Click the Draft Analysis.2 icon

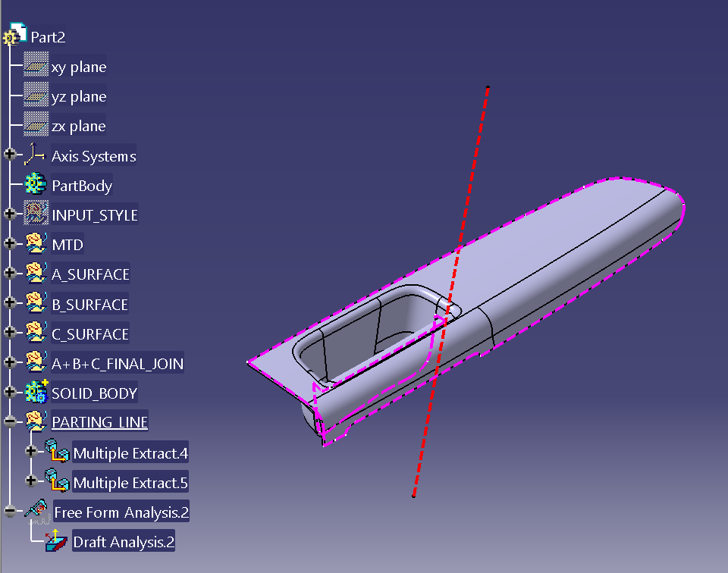click(57, 541)
